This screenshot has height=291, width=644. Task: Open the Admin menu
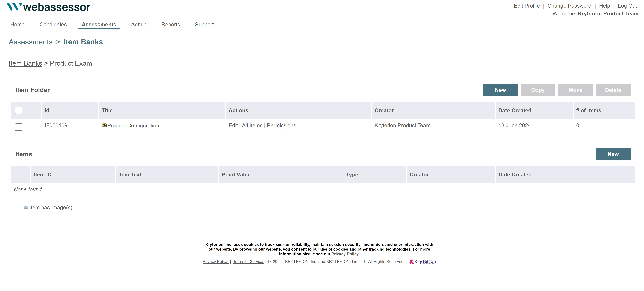(139, 25)
